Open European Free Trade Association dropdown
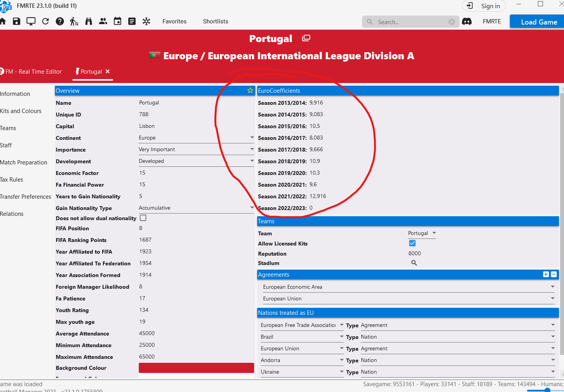 pos(302,325)
